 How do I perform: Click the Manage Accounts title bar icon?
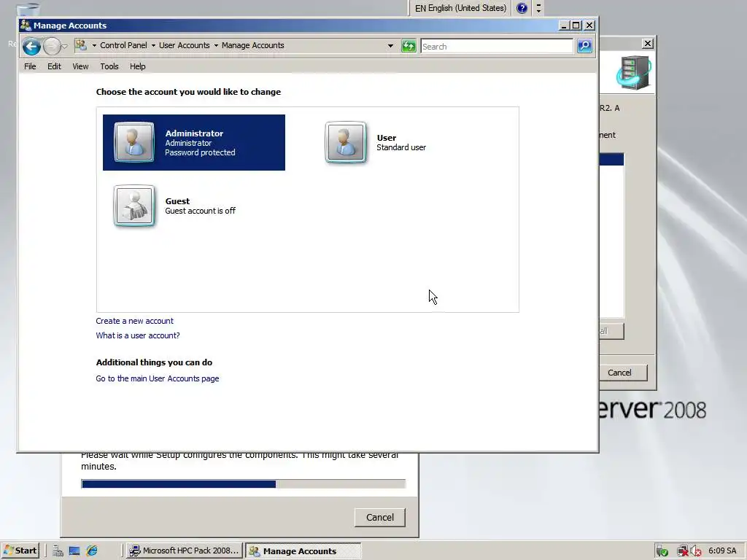coord(26,26)
